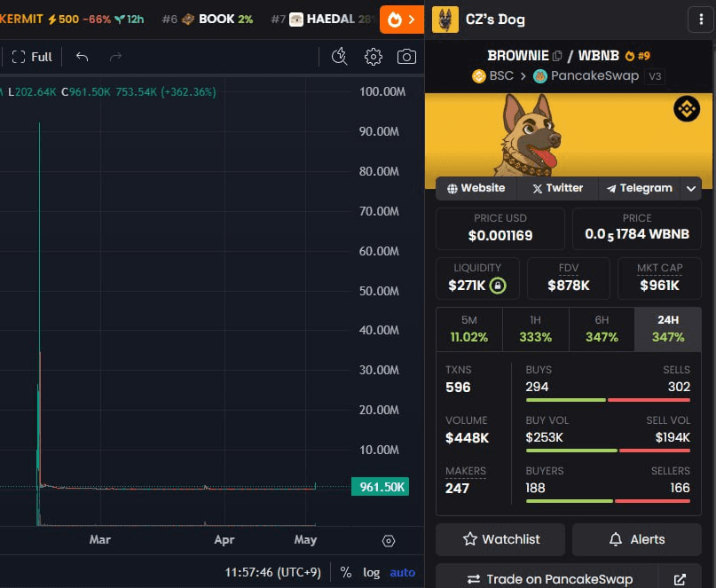Image resolution: width=716 pixels, height=588 pixels.
Task: Click the LIQUIDITY $271K box
Action: click(x=477, y=278)
